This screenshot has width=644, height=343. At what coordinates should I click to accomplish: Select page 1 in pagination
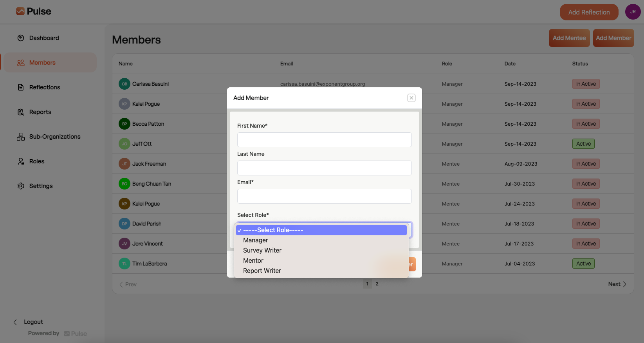point(367,284)
